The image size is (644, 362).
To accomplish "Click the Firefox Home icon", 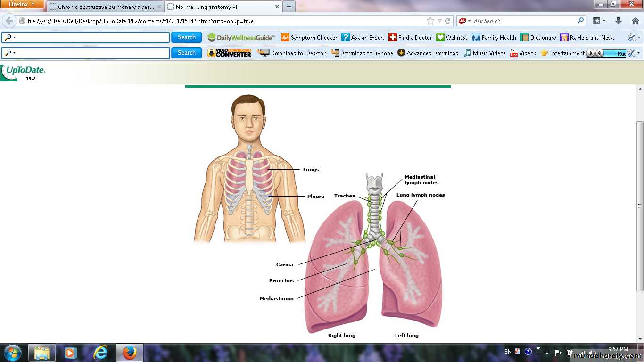I will (635, 21).
